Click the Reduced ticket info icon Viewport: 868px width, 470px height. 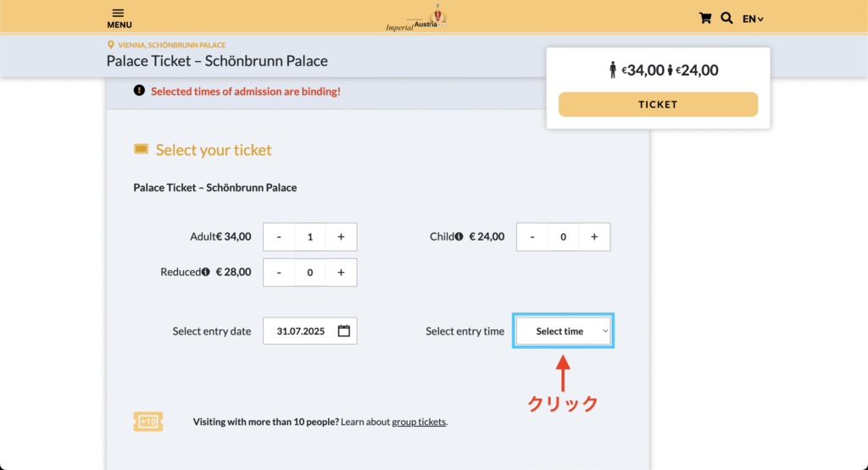(205, 272)
